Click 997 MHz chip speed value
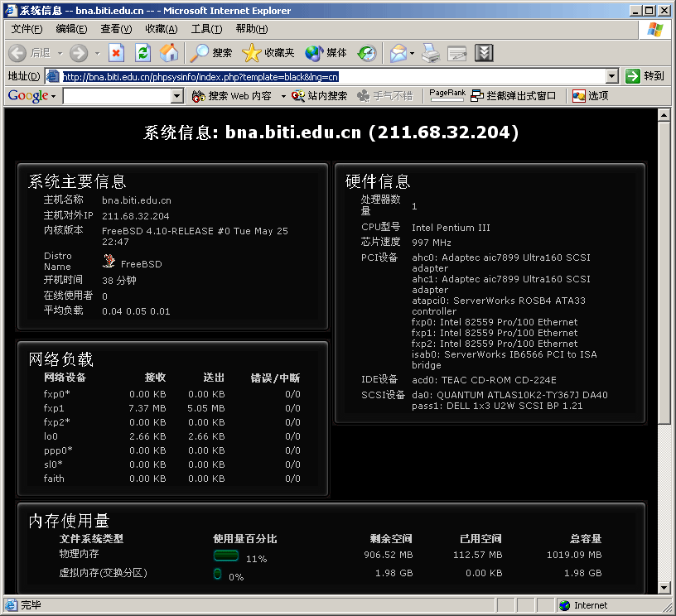 (x=432, y=243)
